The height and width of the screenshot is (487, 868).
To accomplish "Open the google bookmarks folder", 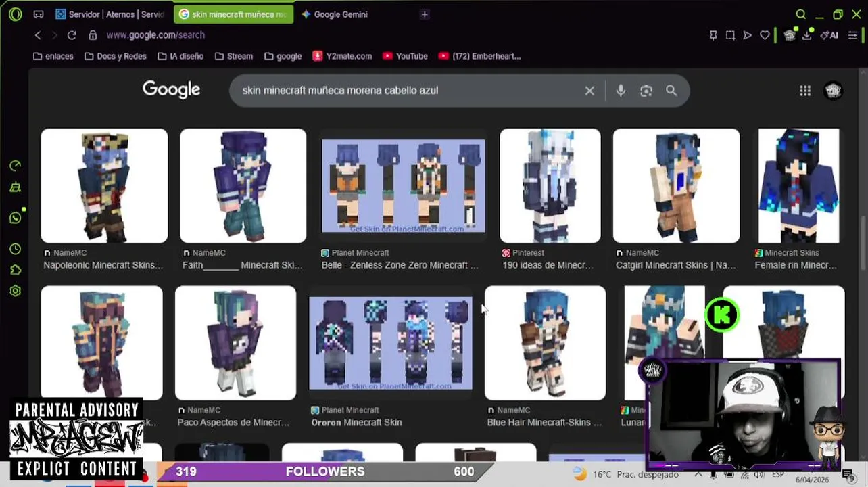I will pyautogui.click(x=283, y=56).
